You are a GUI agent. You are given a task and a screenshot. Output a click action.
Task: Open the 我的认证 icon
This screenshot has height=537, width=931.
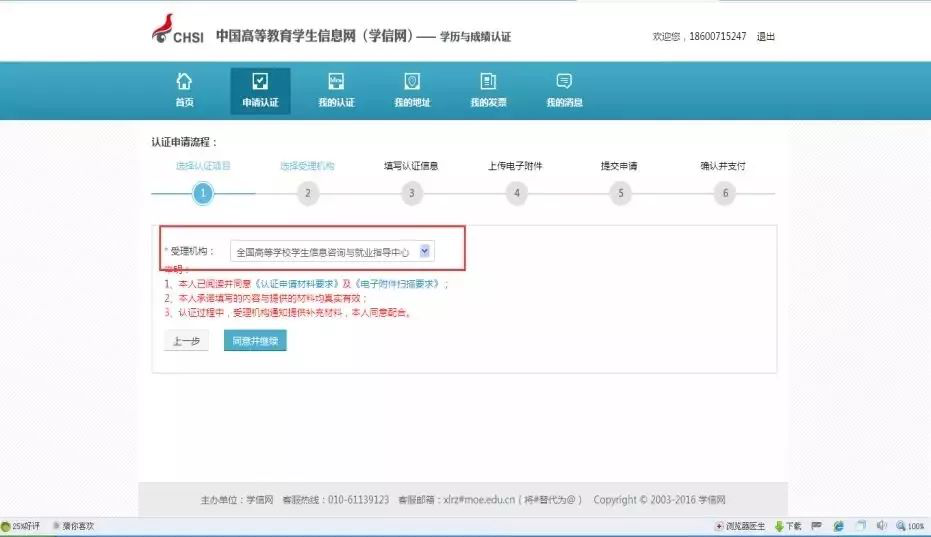336,81
